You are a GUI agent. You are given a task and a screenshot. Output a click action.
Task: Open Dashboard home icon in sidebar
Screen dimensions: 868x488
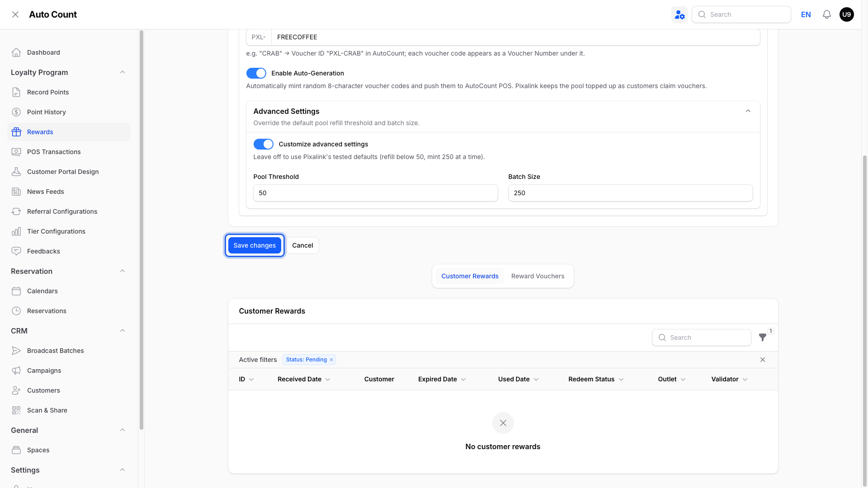16,52
